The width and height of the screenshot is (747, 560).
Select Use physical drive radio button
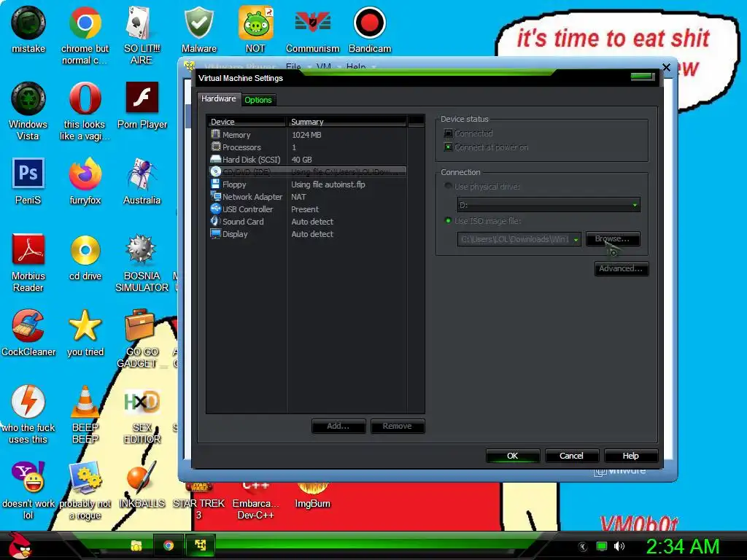[x=448, y=186]
